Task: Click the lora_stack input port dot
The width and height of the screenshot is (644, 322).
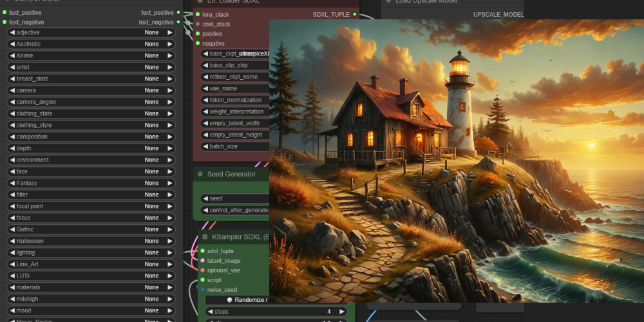Action: (198, 14)
